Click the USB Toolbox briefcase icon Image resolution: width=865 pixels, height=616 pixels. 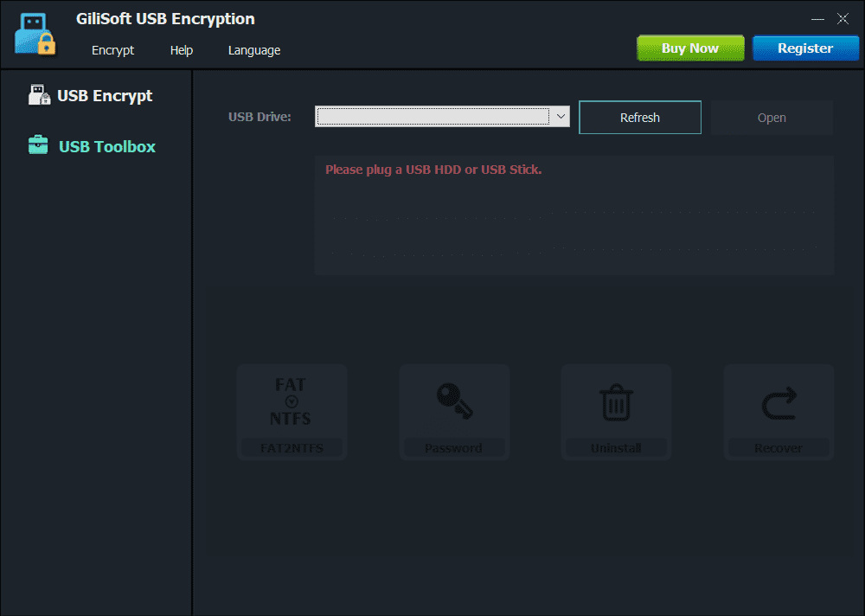(x=38, y=145)
